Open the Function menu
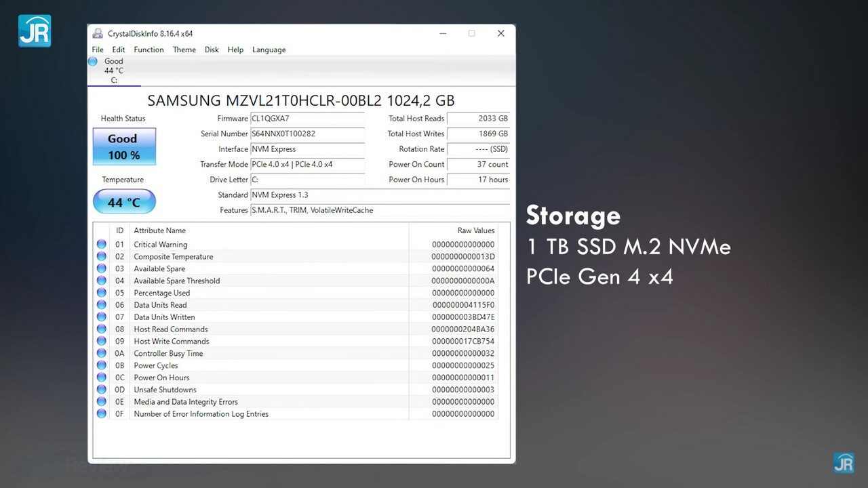Screen dimensions: 868x488 click(149, 49)
